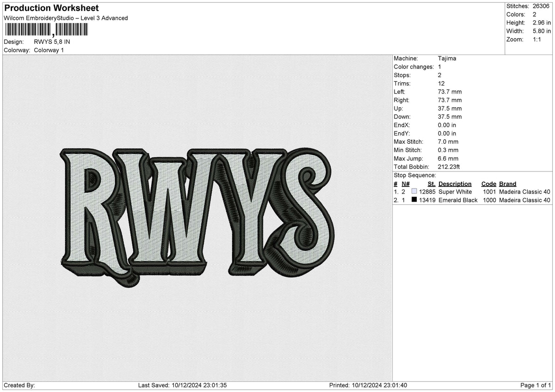Click the 'Production Worksheet' title
Screen dimensions: 555x392
[51, 8]
